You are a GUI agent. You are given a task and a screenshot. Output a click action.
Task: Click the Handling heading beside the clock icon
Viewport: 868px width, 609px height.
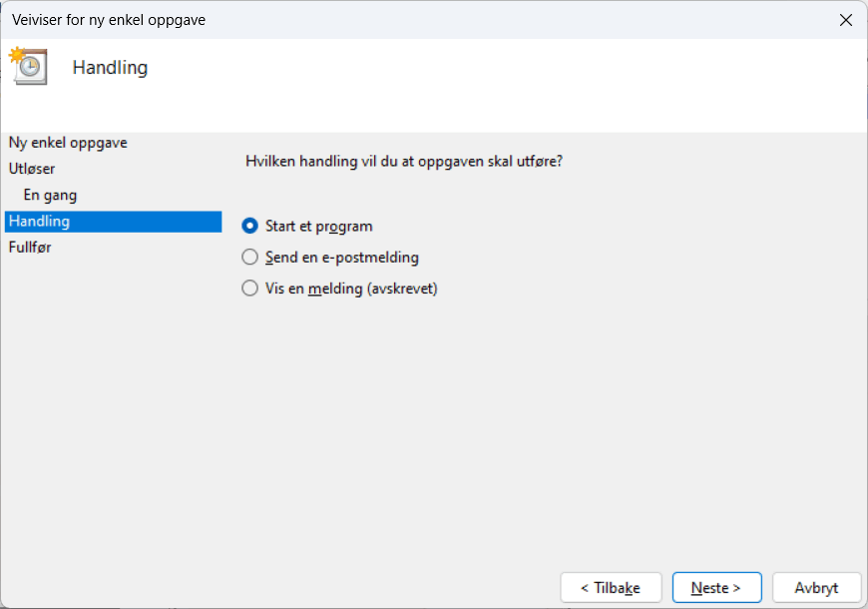coord(110,68)
